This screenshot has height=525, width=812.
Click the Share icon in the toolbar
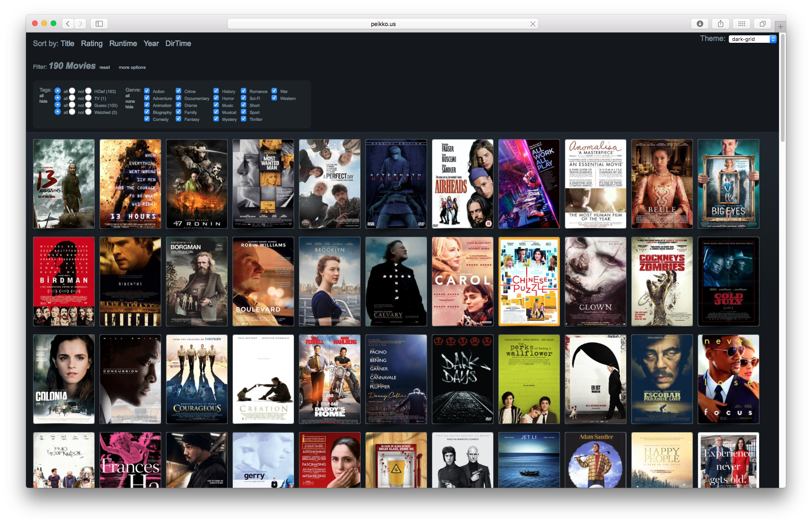coord(720,23)
